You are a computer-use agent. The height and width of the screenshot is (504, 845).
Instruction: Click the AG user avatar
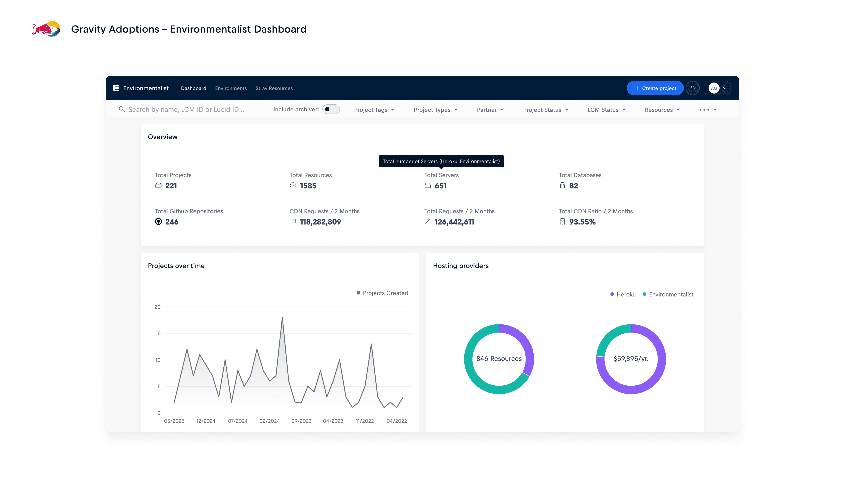coord(714,88)
